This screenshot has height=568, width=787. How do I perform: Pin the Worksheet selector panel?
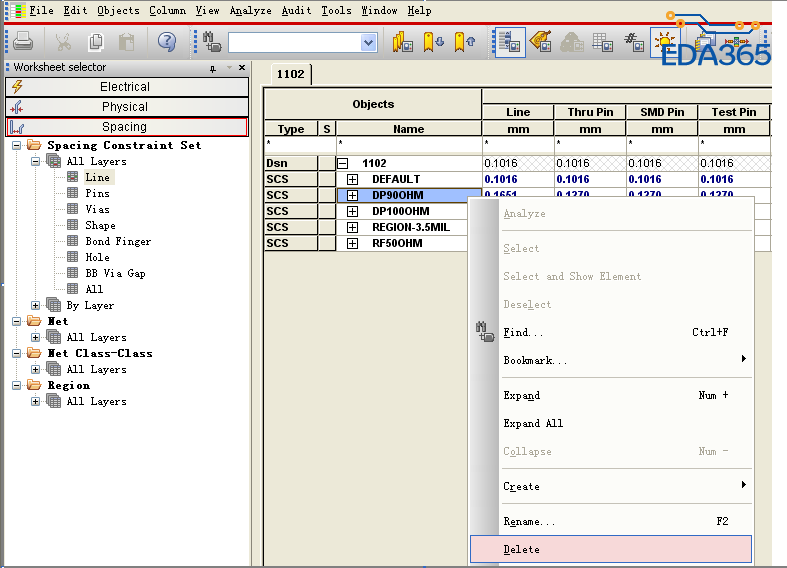pyautogui.click(x=213, y=68)
